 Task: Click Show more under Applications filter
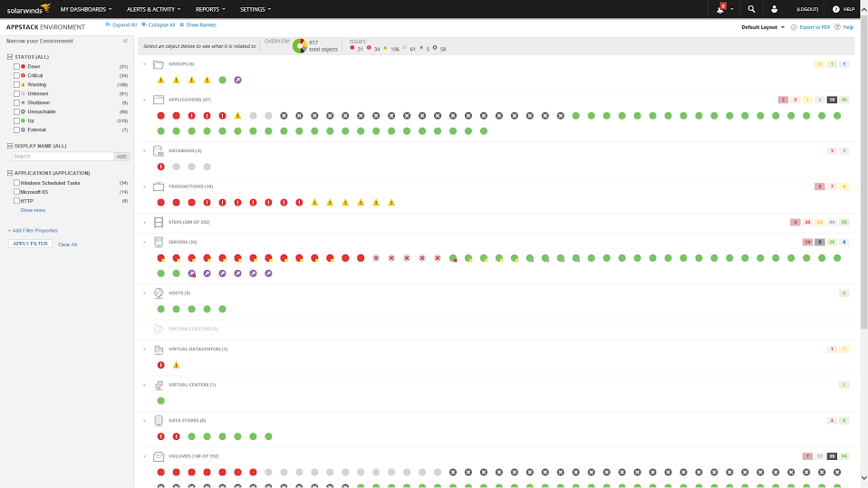click(33, 210)
